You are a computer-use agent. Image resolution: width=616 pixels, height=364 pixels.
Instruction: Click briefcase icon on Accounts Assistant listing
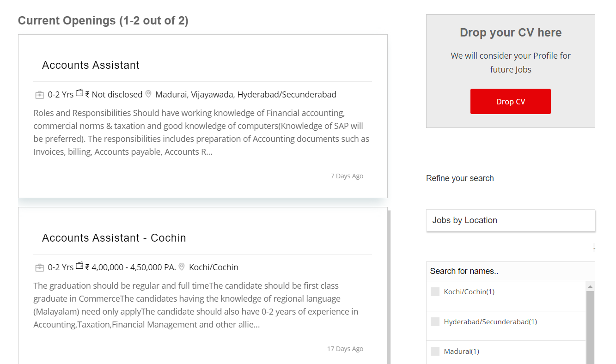(40, 95)
